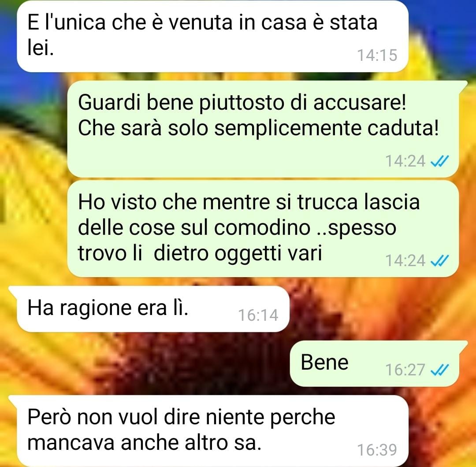This screenshot has width=476, height=467.
Task: Tap the word "lei." in first message
Action: (41, 48)
